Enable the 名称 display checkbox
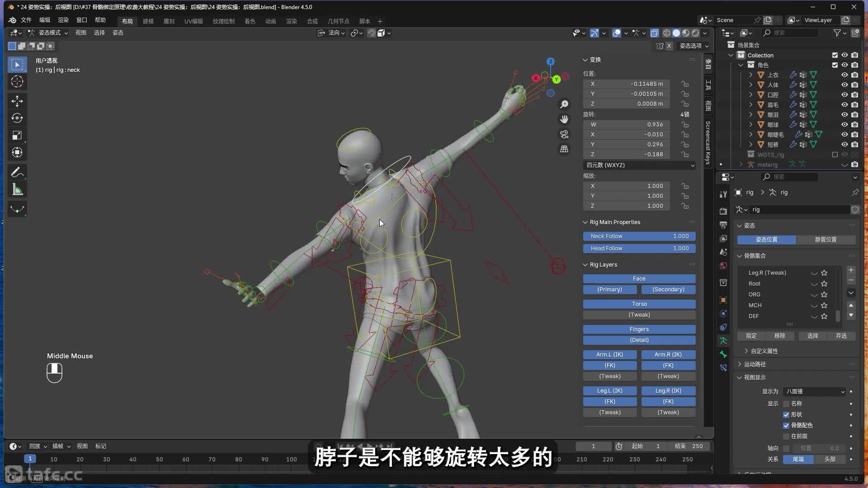Screen dimensions: 868x488 [786, 404]
